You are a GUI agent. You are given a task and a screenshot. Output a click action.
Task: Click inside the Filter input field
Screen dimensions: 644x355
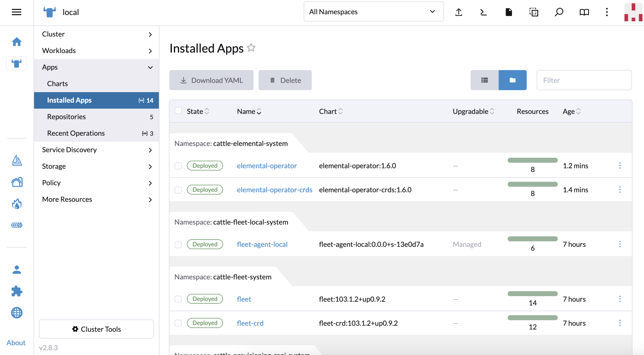point(584,80)
